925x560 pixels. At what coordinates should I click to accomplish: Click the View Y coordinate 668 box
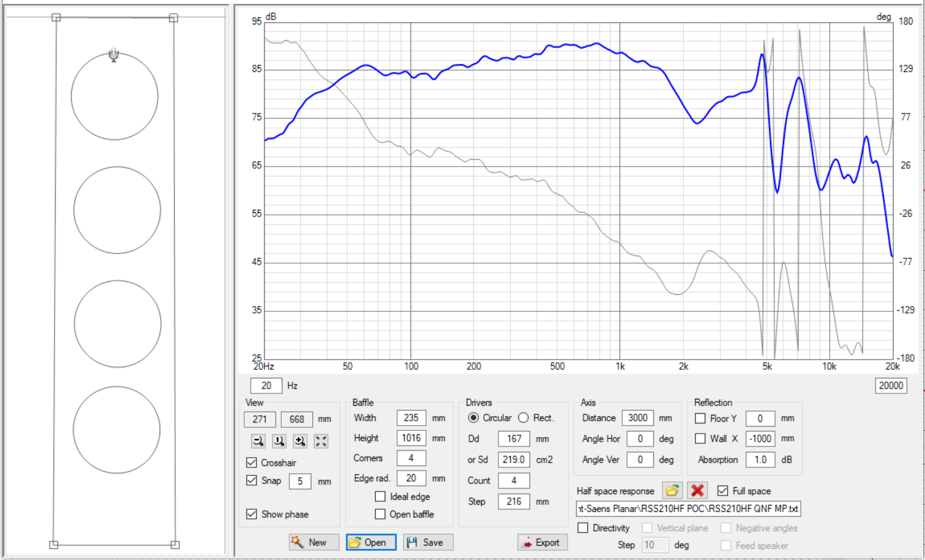tap(297, 419)
